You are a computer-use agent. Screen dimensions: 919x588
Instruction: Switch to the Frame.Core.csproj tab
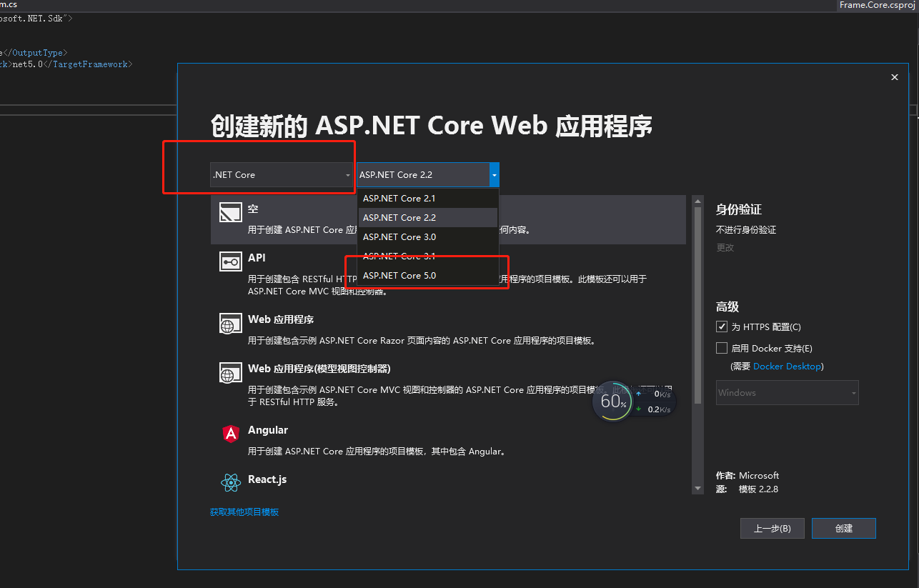(x=877, y=5)
